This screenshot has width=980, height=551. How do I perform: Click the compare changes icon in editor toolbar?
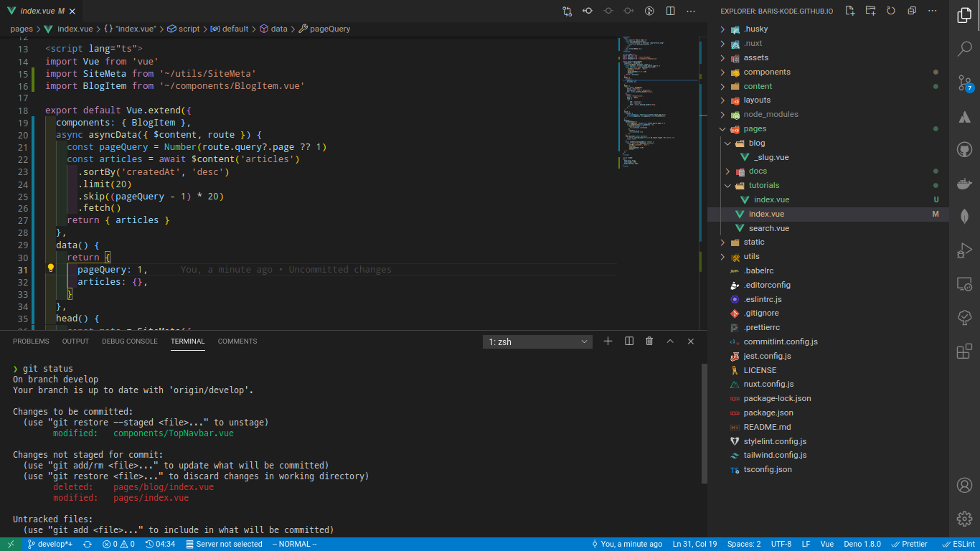click(567, 11)
